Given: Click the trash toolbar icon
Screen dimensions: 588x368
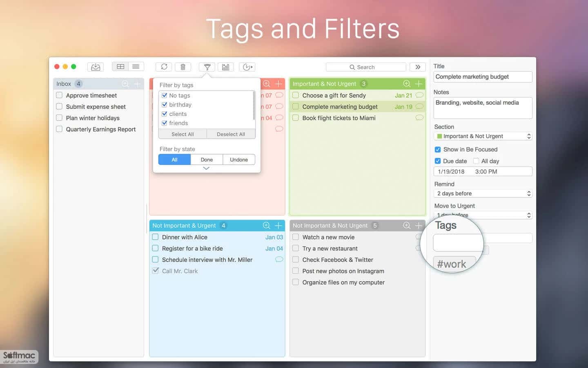Looking at the screenshot, I should pos(183,67).
